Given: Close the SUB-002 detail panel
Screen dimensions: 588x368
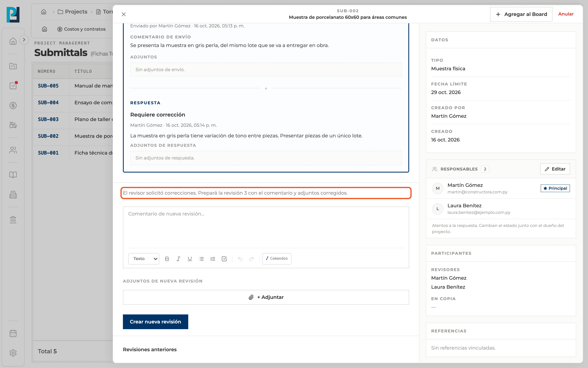Looking at the screenshot, I should [x=124, y=14].
